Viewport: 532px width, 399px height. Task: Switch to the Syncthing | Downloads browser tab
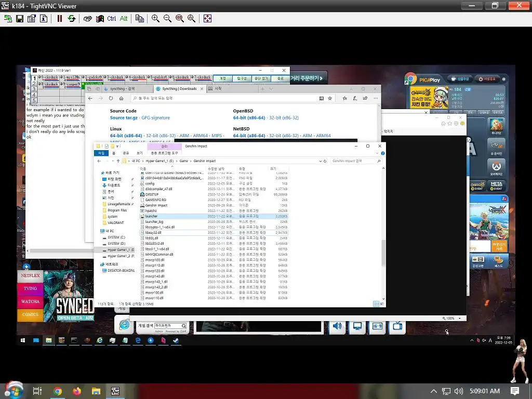tap(179, 89)
